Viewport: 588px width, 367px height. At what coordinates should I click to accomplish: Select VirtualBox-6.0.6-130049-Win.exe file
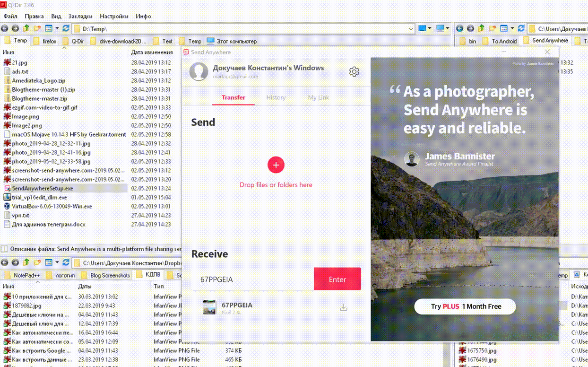[x=52, y=206]
